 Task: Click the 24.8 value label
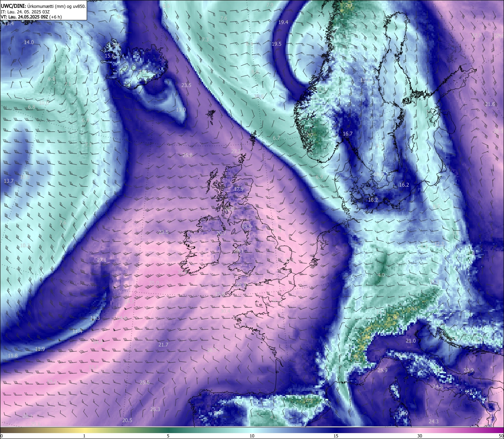tap(437, 387)
